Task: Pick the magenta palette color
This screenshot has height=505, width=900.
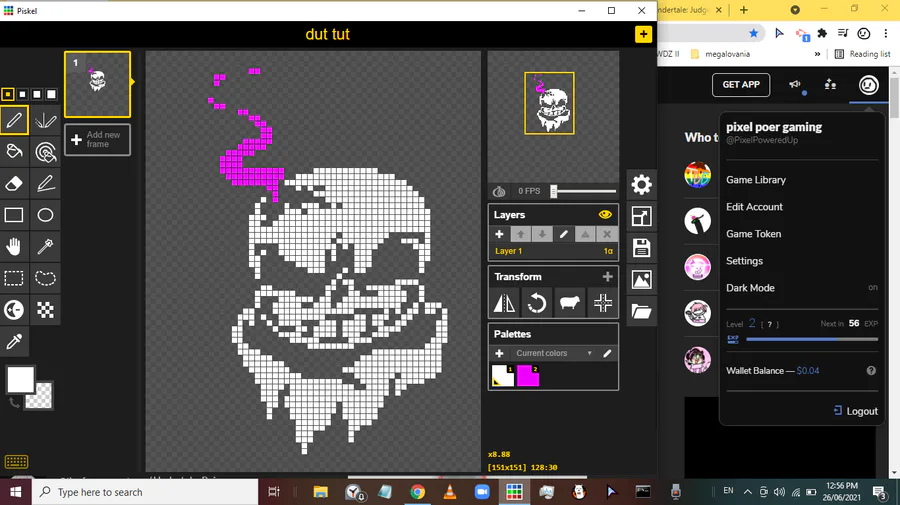Action: coord(528,376)
